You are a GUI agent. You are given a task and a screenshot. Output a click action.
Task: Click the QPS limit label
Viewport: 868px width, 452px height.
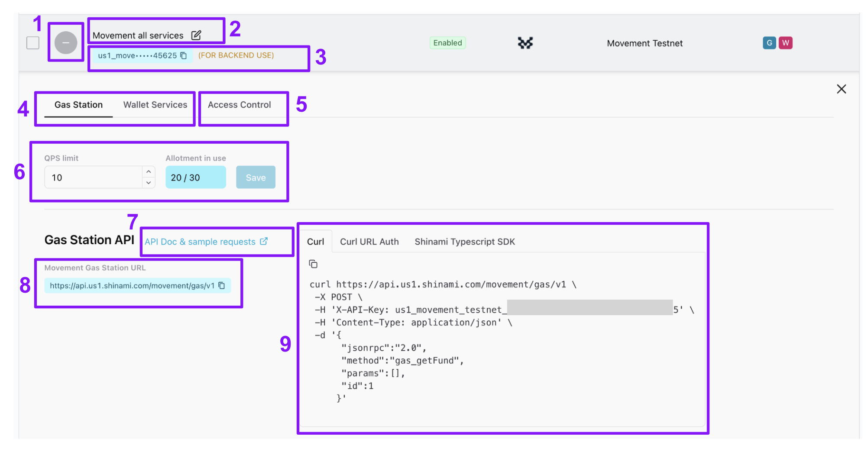coord(61,158)
